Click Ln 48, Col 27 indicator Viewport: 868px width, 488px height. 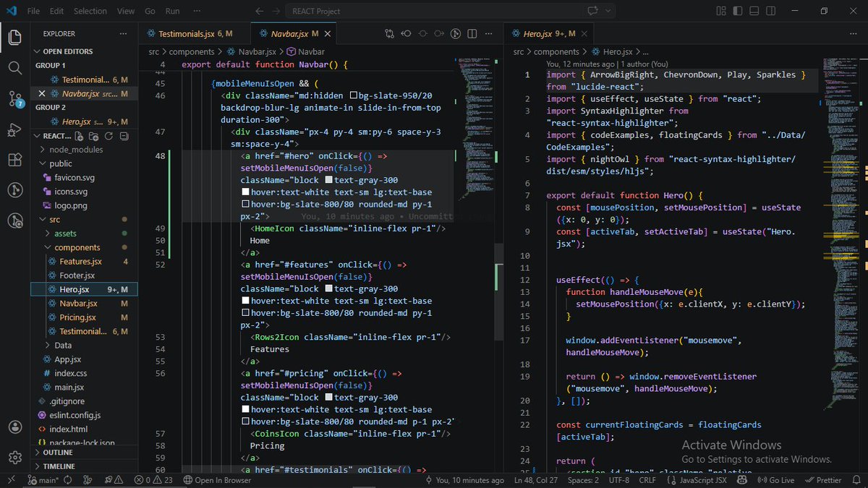point(536,480)
